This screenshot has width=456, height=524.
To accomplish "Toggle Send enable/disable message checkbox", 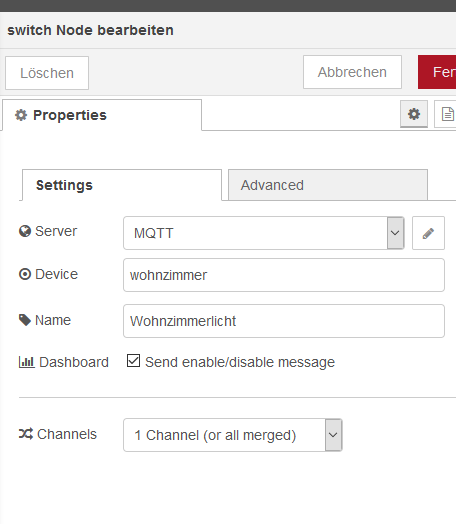I will (133, 361).
